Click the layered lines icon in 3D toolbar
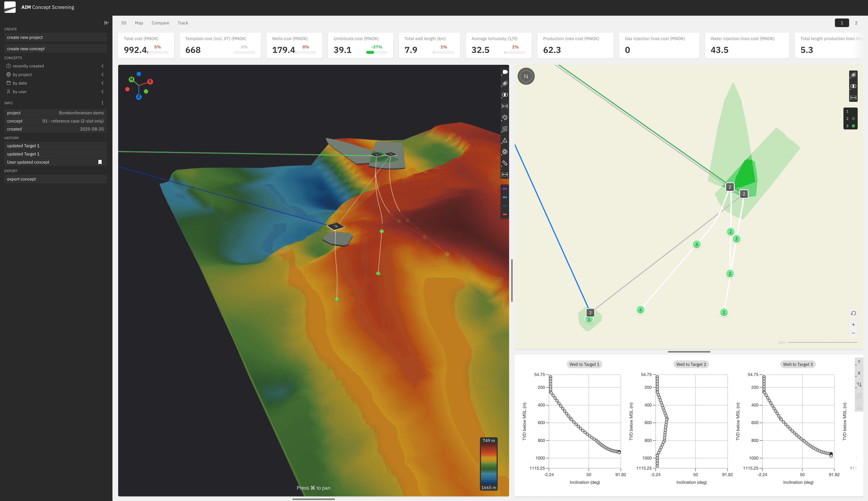 [504, 129]
